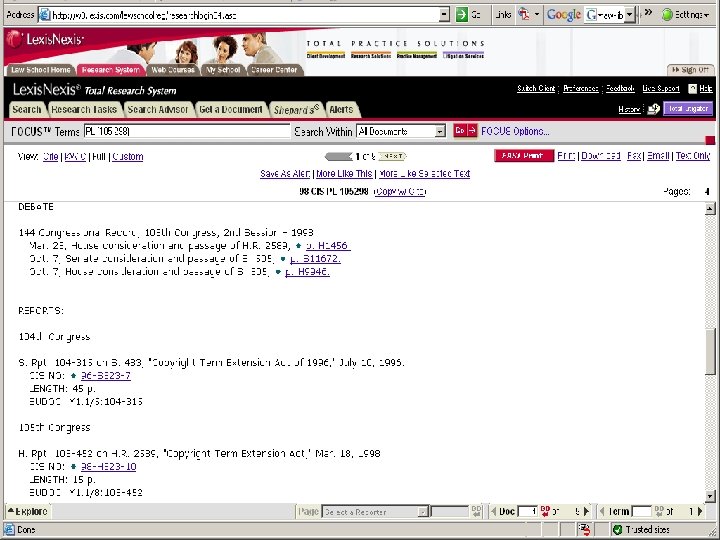Screen dimensions: 720x540
Task: Click Go icon beside Page reporter field
Action: pyautogui.click(x=476, y=511)
